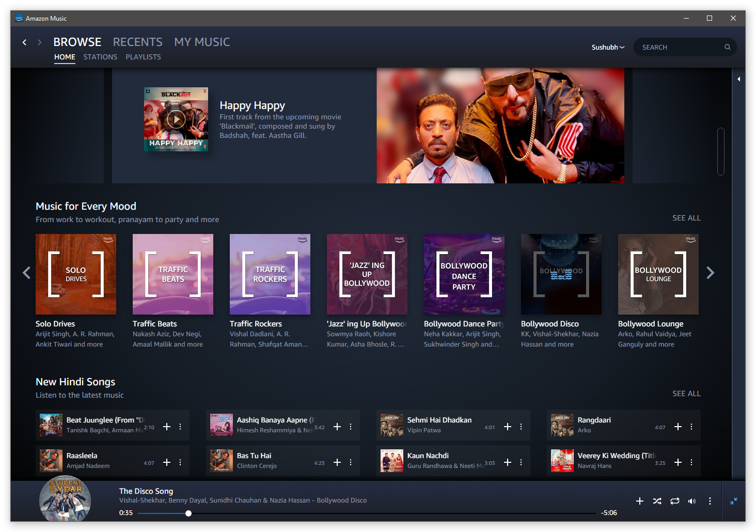Click artist Clinton Cerejo under Bas Tu Hai

tap(257, 466)
